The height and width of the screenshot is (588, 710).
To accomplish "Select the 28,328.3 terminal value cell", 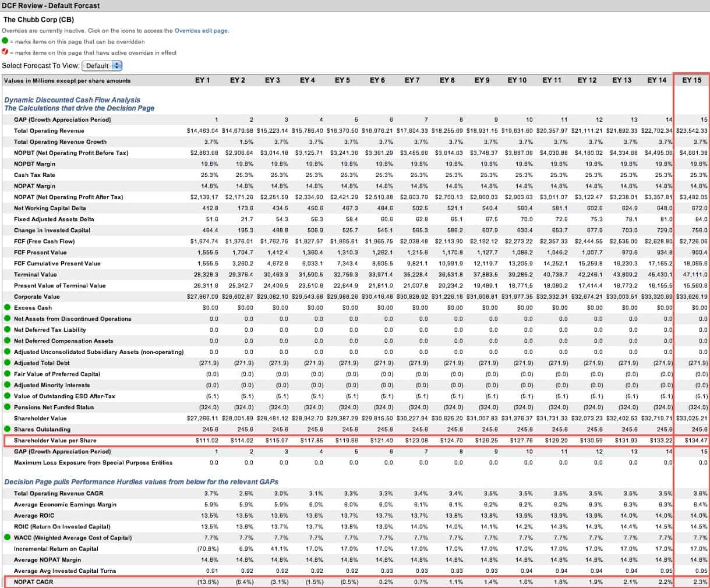I will click(x=206, y=274).
